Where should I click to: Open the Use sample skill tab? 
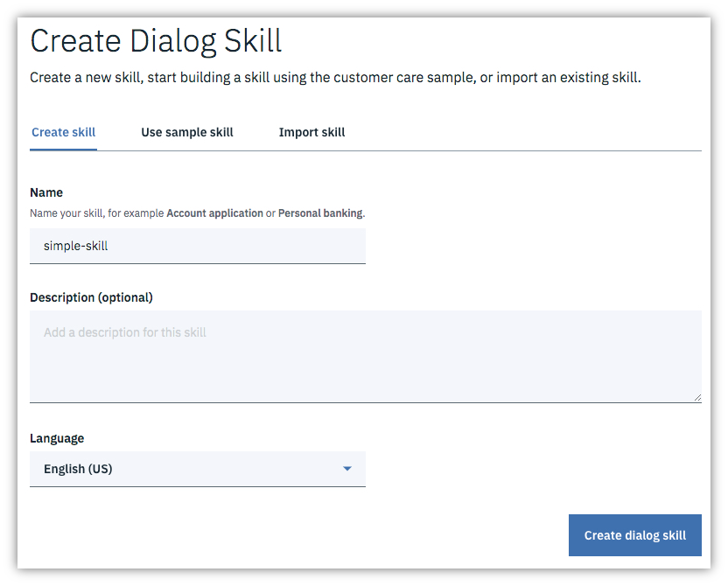[x=187, y=132]
